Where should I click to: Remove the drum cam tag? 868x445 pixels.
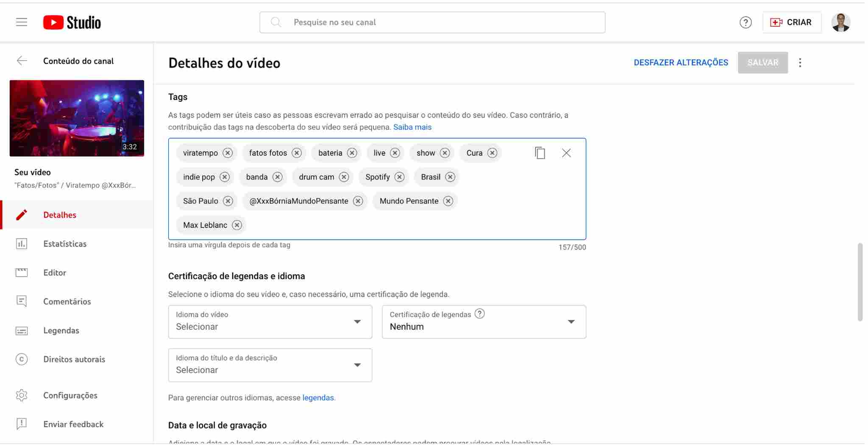pos(344,177)
